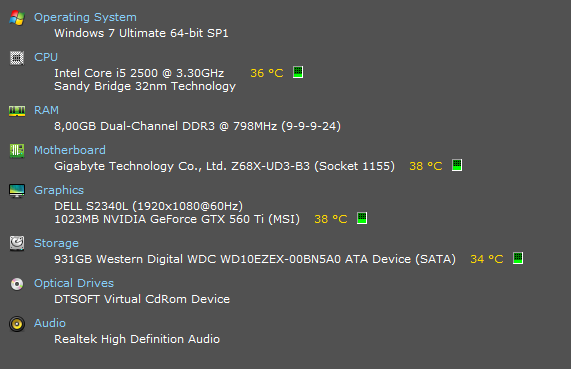Open the Optical Drives section heading
Screen dimensions: 571x369
click(x=74, y=283)
